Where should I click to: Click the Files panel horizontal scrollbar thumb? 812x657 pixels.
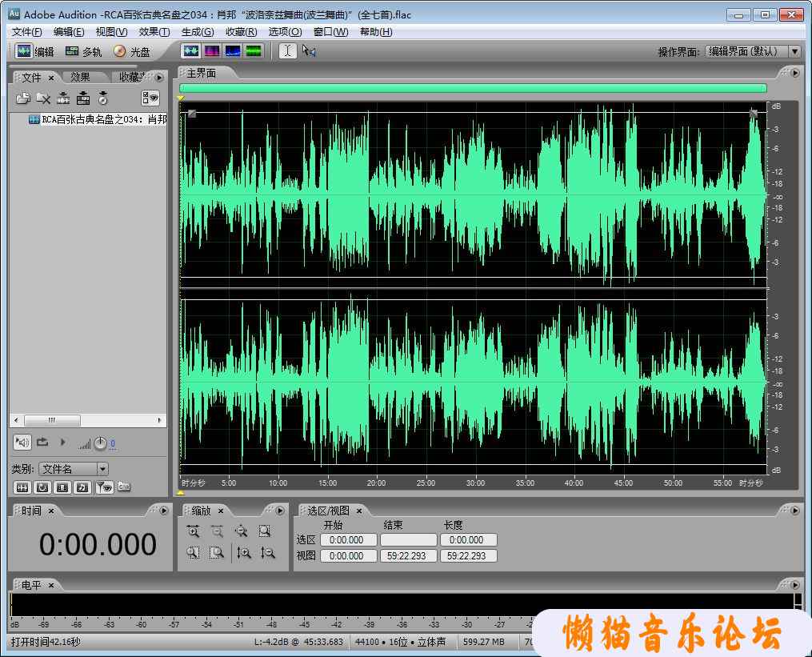(52, 420)
